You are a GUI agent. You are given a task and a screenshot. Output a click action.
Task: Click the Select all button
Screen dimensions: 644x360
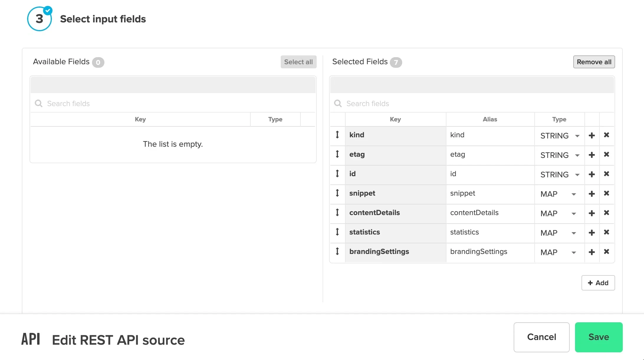[x=298, y=62]
